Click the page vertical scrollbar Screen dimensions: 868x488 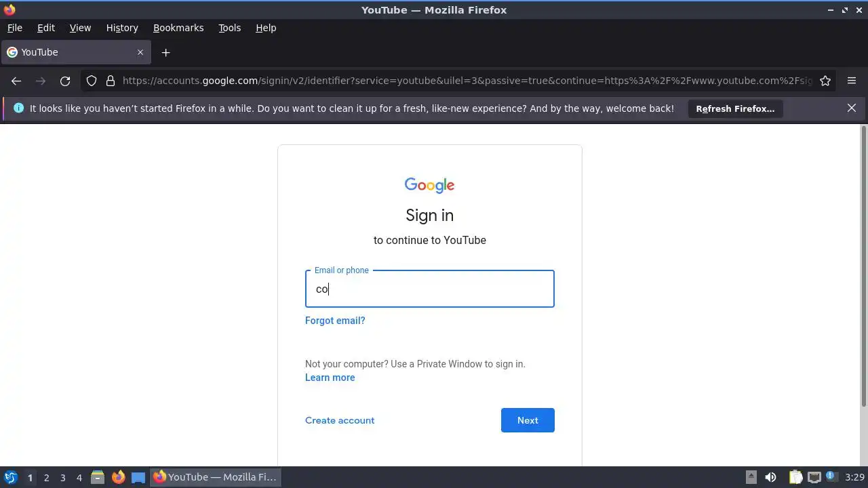coord(863,266)
